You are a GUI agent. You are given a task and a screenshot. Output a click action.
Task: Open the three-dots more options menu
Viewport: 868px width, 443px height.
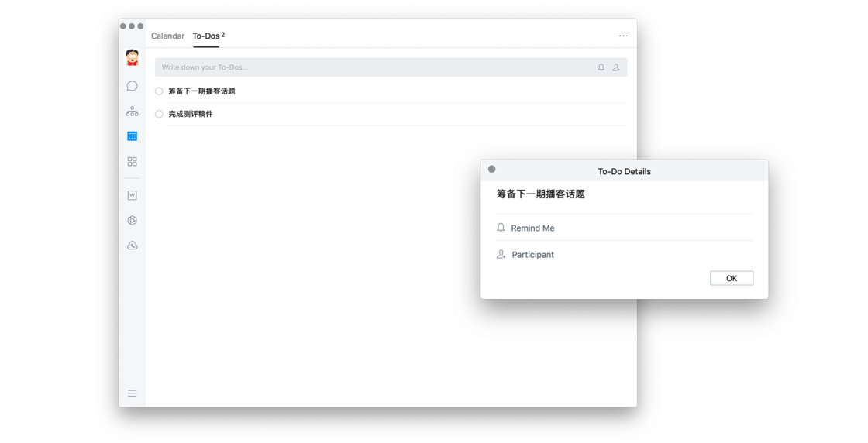[x=623, y=36]
